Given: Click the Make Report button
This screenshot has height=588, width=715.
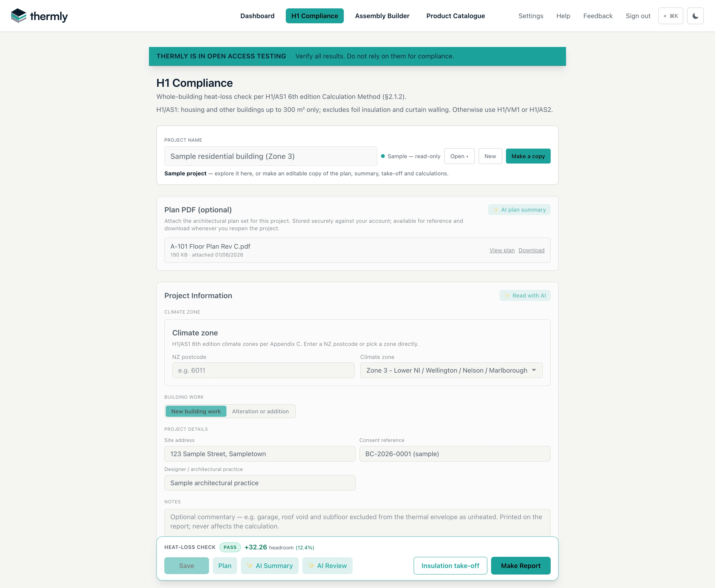Looking at the screenshot, I should (x=521, y=566).
